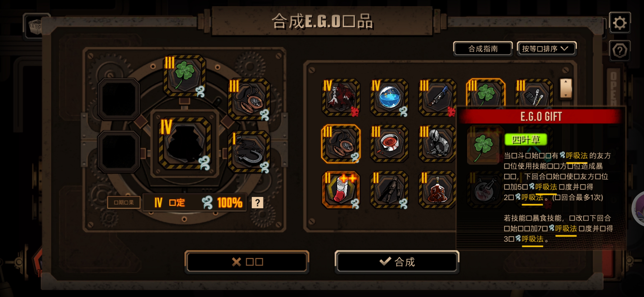Remove the horseshoe from the synthesis slot
Viewport: 644px width, 297px height.
[249, 151]
